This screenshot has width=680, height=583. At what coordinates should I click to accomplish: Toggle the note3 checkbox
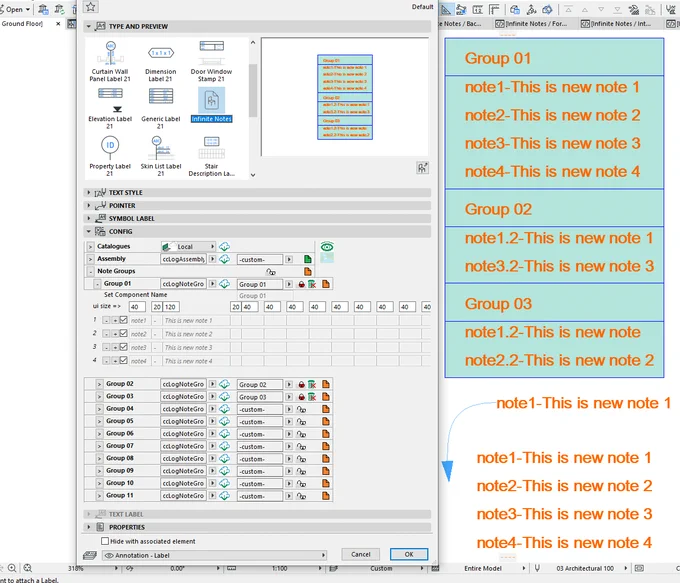pos(124,347)
